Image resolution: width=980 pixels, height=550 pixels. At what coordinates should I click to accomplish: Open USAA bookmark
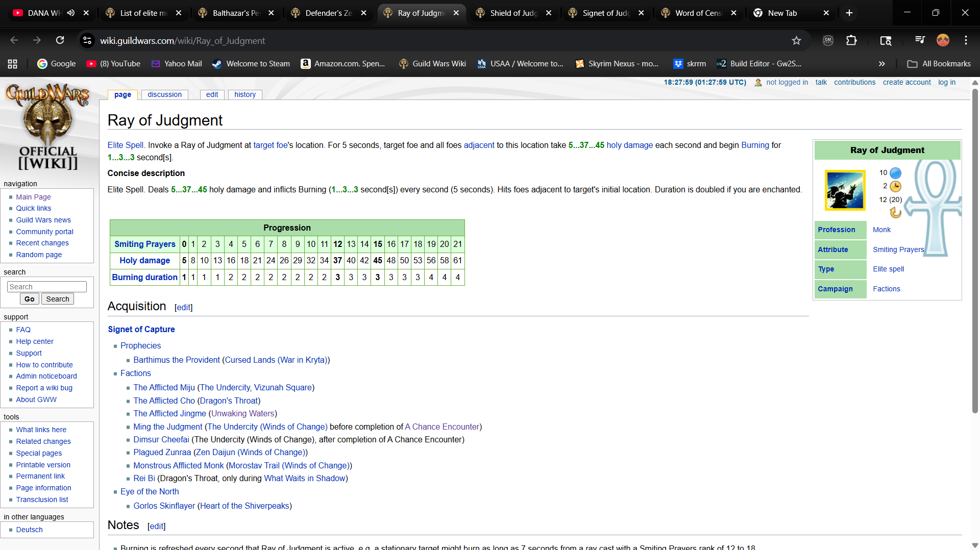(520, 64)
